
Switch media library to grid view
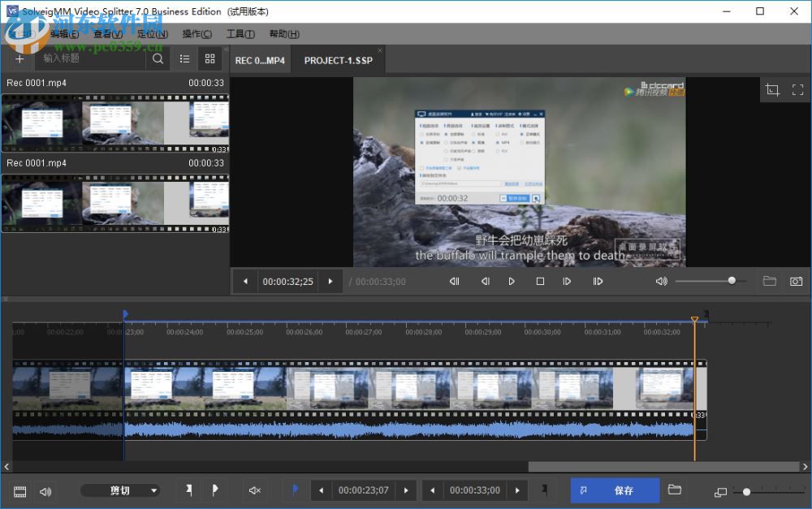[x=209, y=58]
